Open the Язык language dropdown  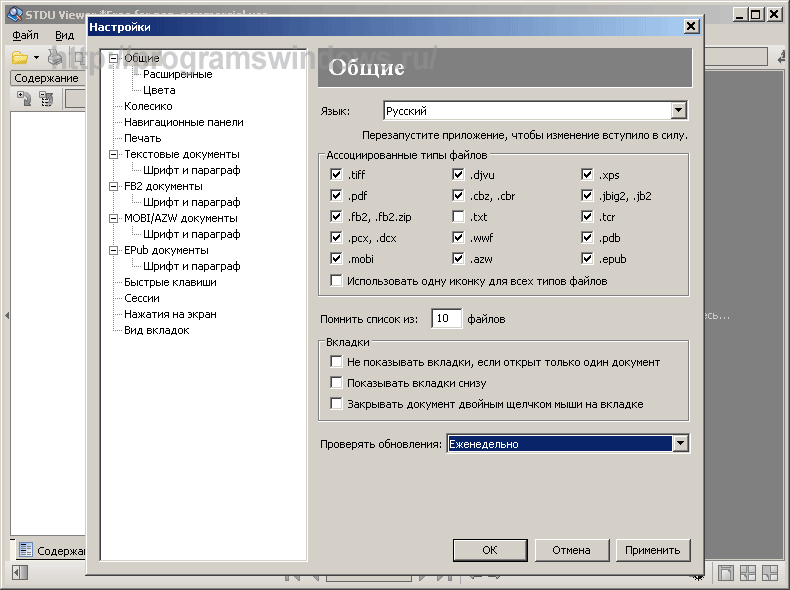click(x=679, y=110)
